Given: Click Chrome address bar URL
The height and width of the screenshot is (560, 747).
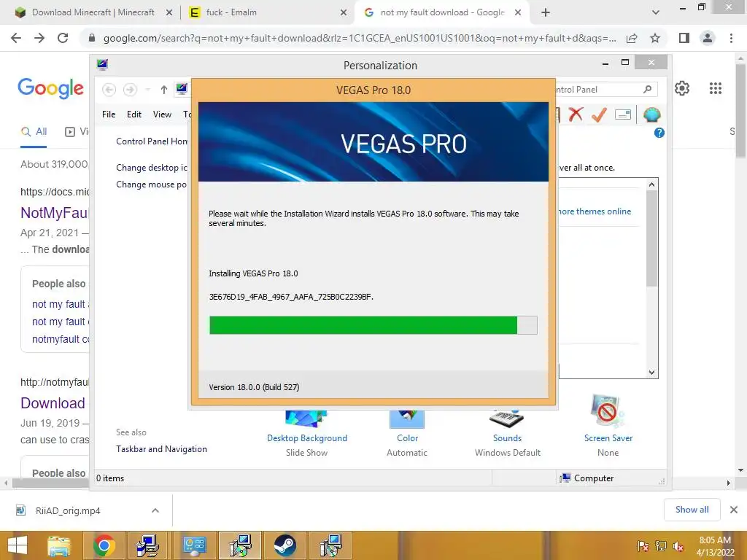Looking at the screenshot, I should pos(359,38).
